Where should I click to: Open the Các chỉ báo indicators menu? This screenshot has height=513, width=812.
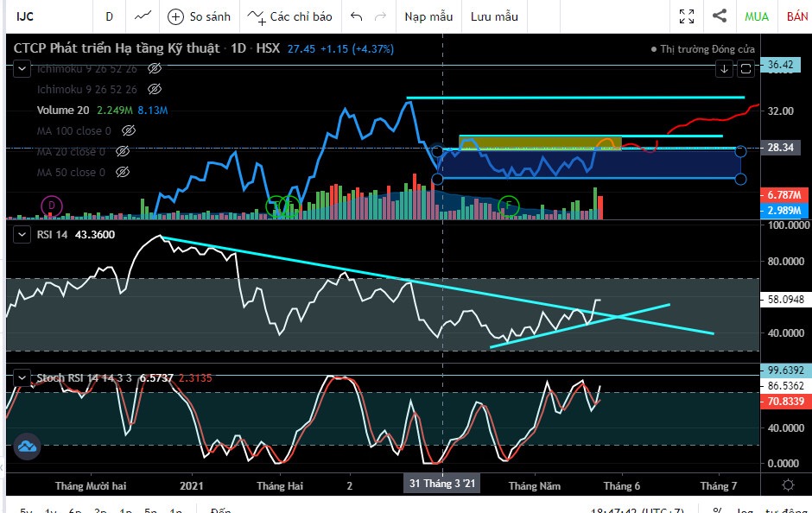point(289,16)
